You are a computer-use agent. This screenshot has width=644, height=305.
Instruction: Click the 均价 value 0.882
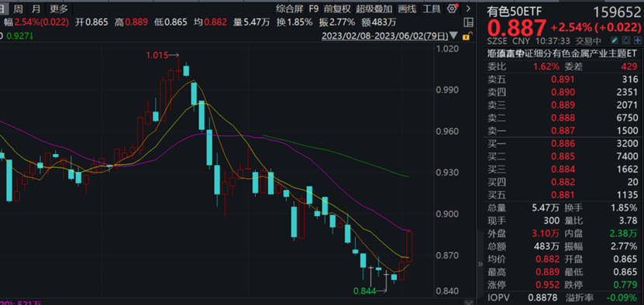547,259
